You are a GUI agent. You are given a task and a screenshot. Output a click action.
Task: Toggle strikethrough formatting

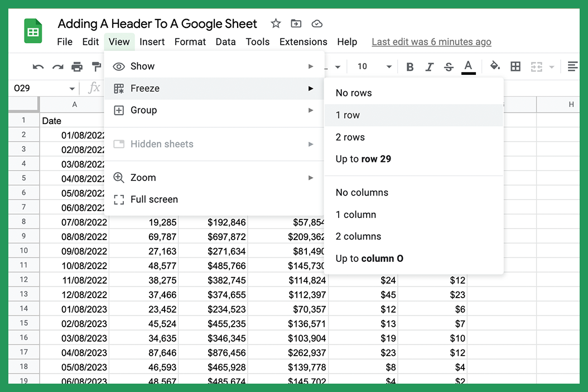449,66
